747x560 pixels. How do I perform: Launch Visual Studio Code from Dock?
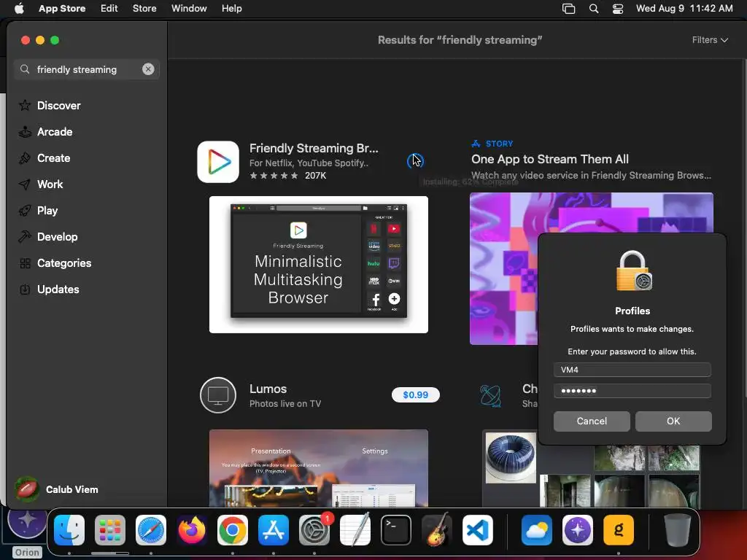477,530
